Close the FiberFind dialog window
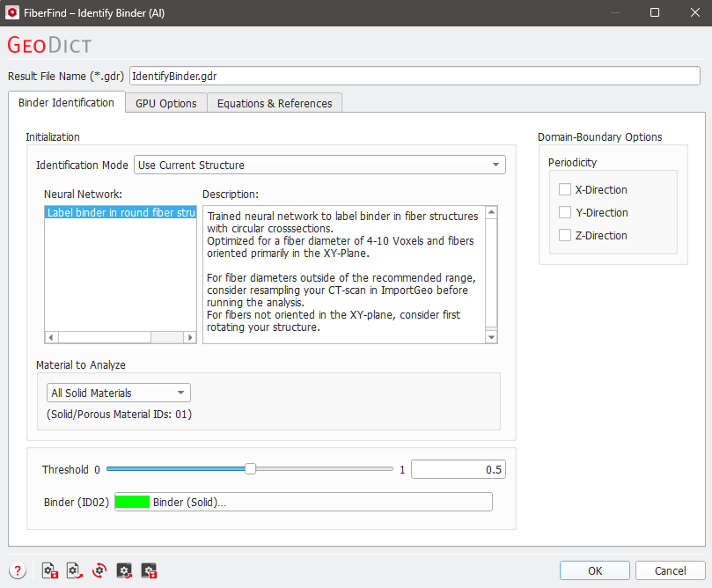This screenshot has height=588, width=712. [695, 12]
